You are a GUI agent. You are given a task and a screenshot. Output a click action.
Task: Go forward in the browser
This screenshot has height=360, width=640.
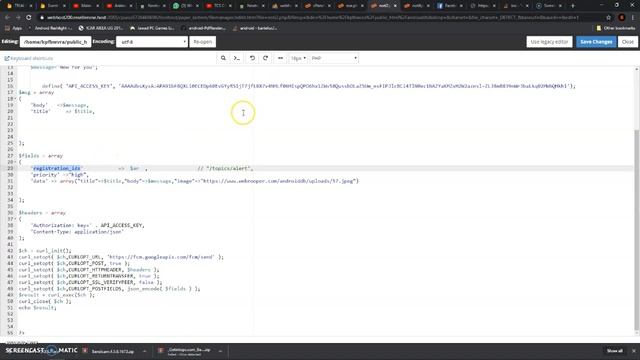click(18, 18)
